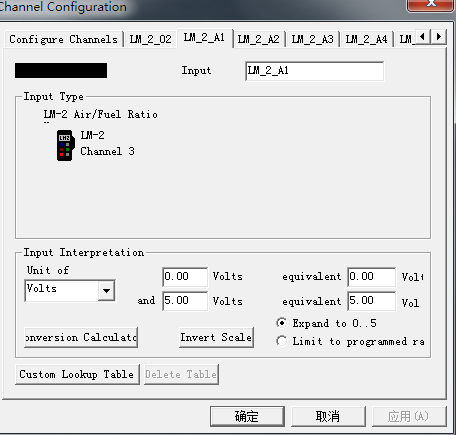This screenshot has height=435, width=456.
Task: Open the Conversion Calculator
Action: [81, 337]
